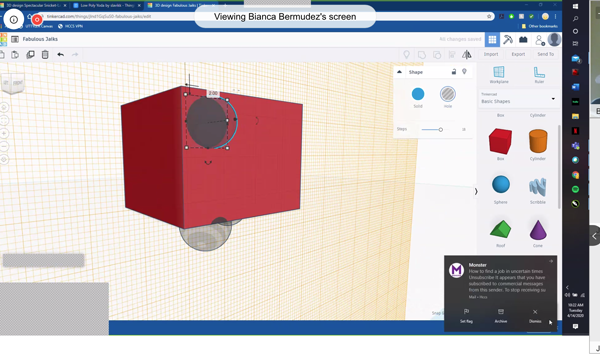Screen dimensions: 600x364
Task: Choose the green Roof shape
Action: (500, 229)
